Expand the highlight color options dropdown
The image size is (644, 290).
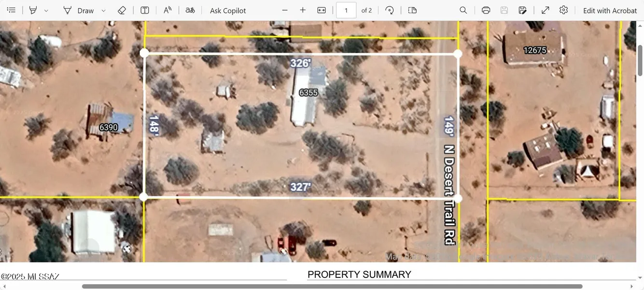tap(46, 10)
